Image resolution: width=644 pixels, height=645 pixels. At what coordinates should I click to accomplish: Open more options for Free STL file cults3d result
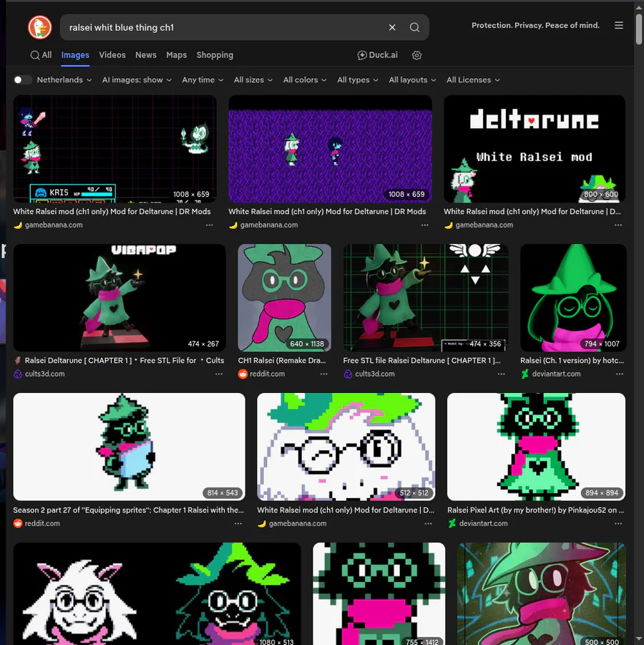click(x=502, y=374)
